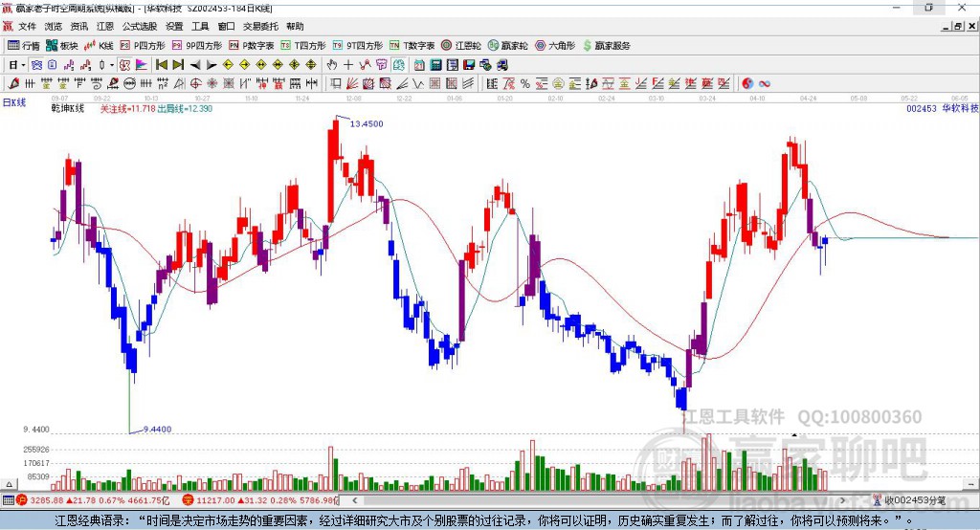This screenshot has height=530, width=980.
Task: Select the Gann fan lines tool
Action: [x=352, y=84]
